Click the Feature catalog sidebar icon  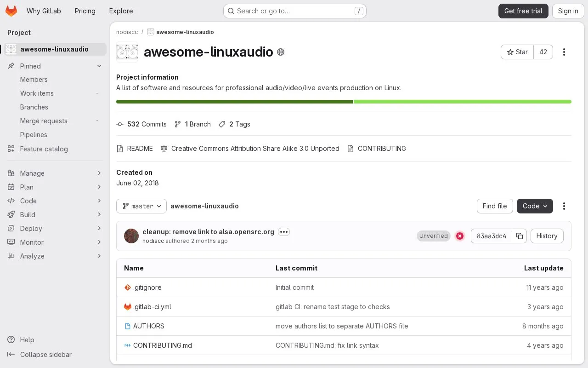11,149
